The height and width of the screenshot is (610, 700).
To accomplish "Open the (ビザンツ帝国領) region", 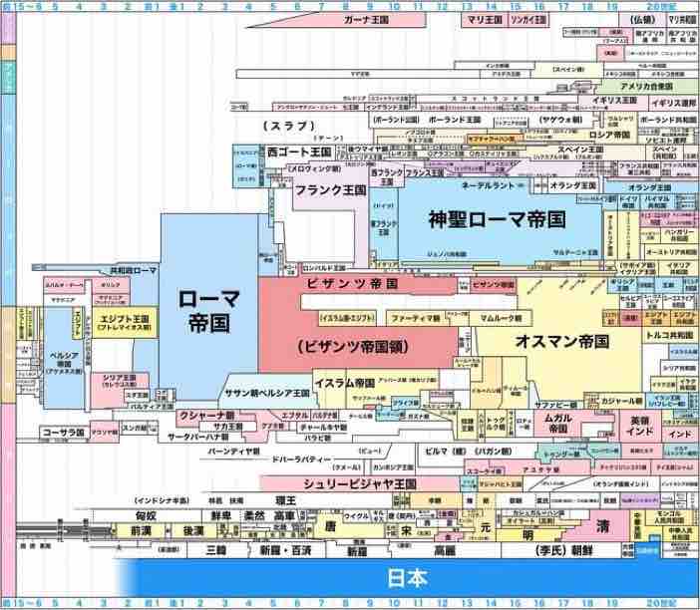I will tap(353, 347).
